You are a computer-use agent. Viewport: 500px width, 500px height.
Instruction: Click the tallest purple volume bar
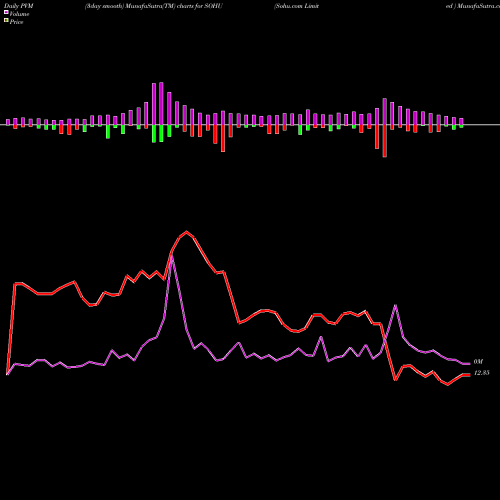pos(161,104)
